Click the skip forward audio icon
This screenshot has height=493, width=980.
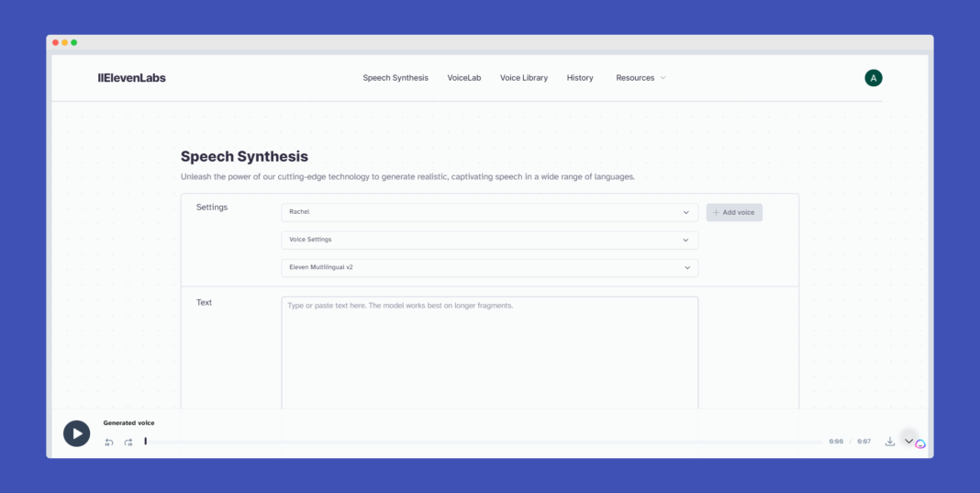128,442
